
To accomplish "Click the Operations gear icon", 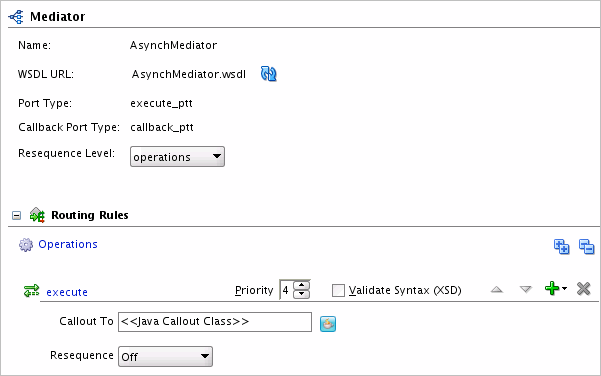I will 26,245.
